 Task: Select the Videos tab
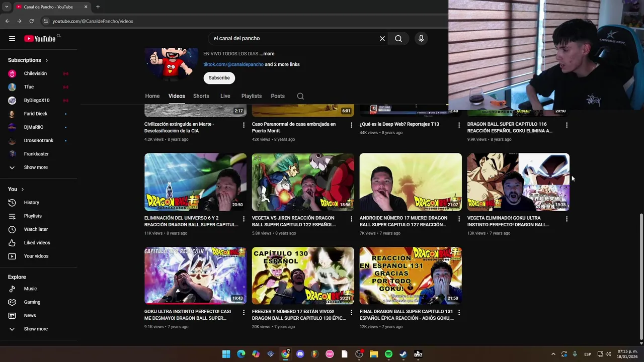click(x=177, y=96)
